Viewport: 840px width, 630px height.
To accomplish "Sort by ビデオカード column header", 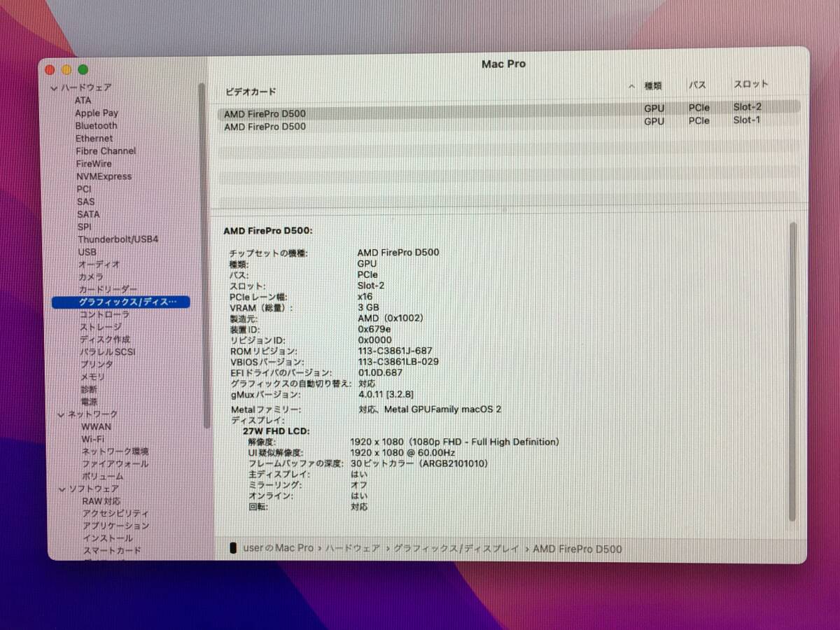I will pos(251,92).
